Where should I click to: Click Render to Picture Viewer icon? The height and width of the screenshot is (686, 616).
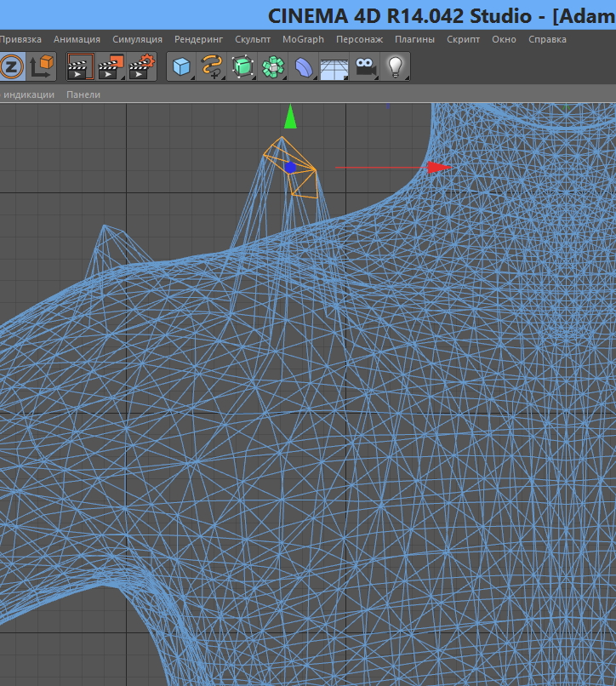(111, 66)
